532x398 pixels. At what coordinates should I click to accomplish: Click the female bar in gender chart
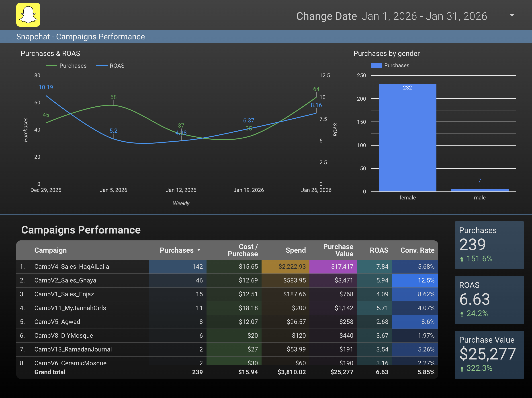407,138
